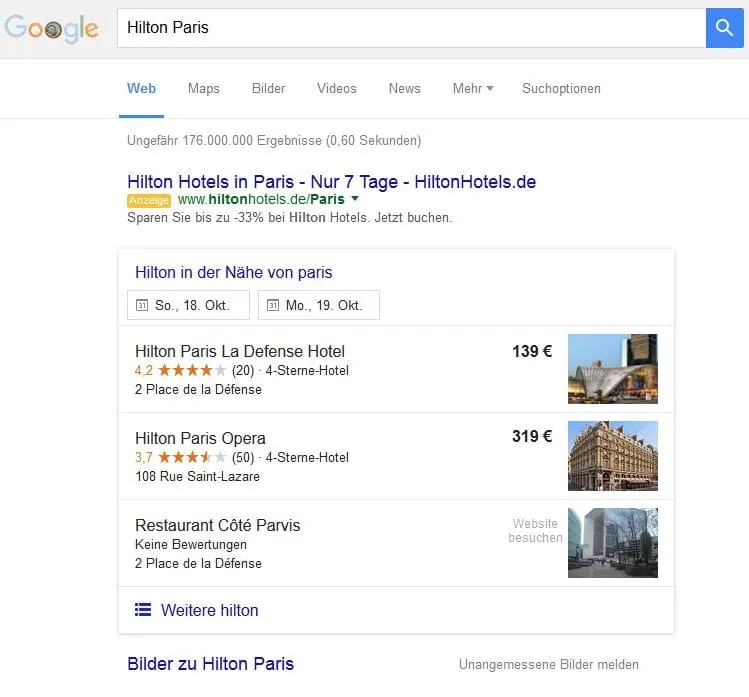Expand the Mehr dropdown menu
This screenshot has height=697, width=749.
coord(472,88)
